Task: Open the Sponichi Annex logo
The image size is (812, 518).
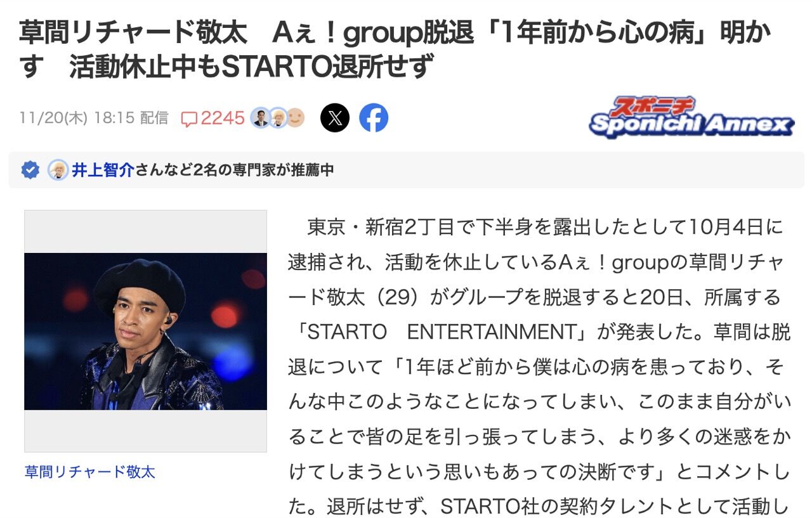Action: coord(691,118)
